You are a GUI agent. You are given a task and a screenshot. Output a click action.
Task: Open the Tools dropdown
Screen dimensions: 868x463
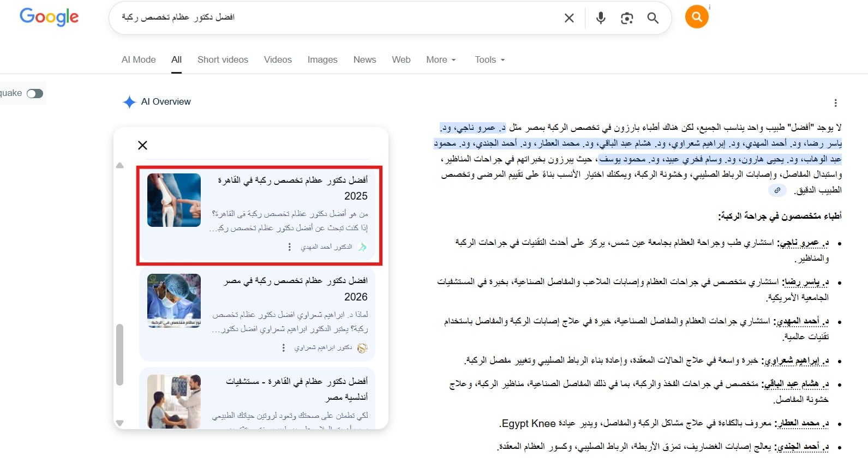(489, 59)
